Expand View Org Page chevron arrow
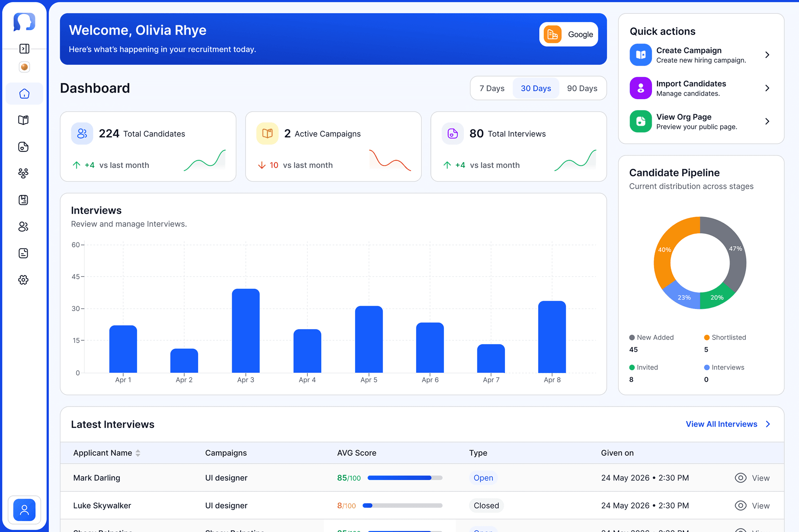799x532 pixels. tap(767, 121)
